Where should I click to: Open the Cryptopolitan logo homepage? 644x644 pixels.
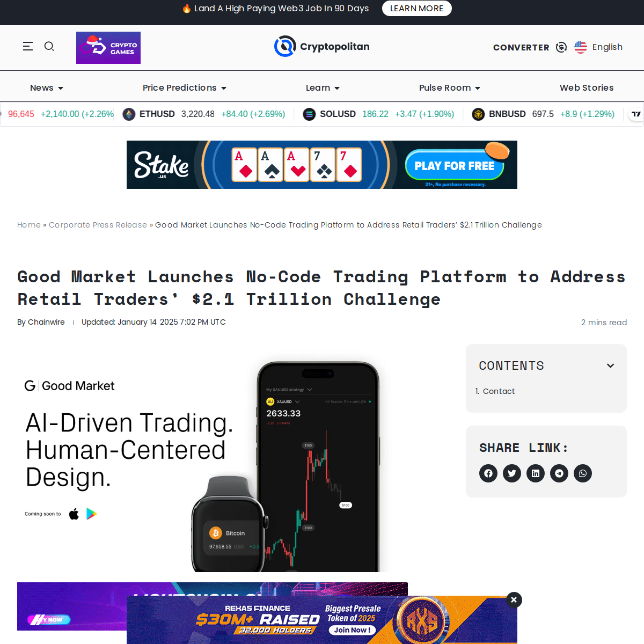(322, 47)
